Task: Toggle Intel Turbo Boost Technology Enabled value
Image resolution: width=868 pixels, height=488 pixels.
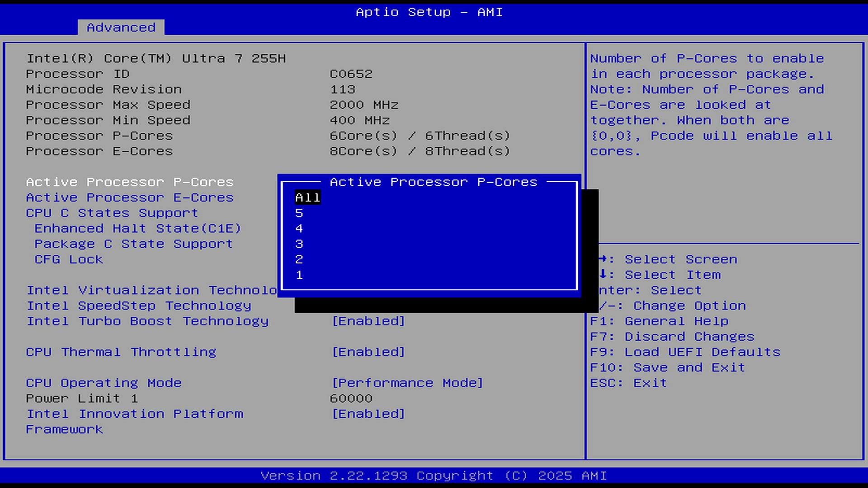Action: tap(368, 321)
